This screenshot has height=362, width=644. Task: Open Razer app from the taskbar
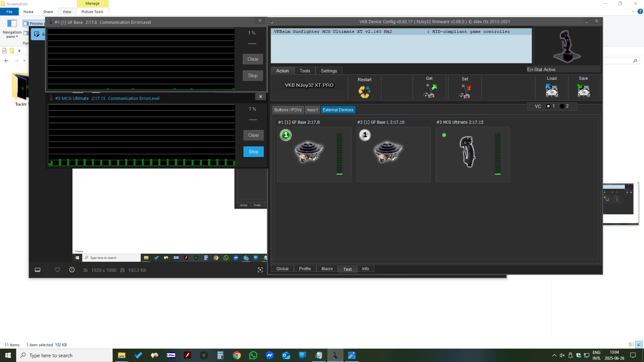[x=204, y=355]
